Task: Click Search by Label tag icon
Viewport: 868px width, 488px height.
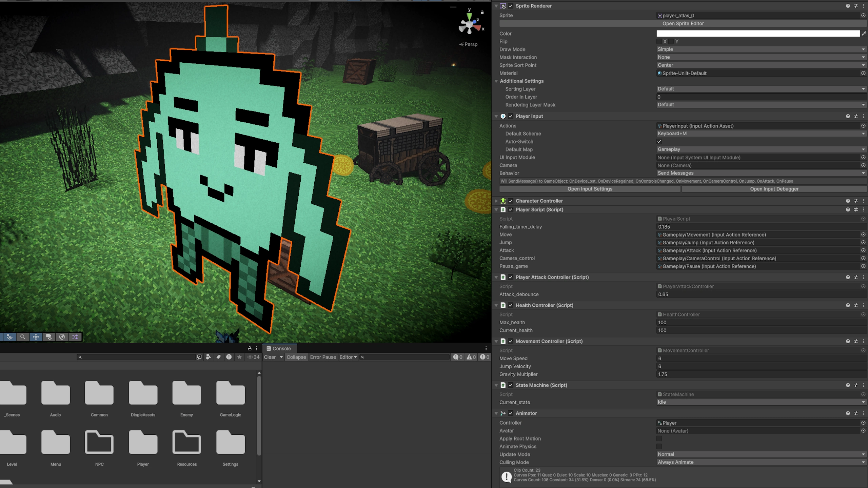Action: point(219,357)
